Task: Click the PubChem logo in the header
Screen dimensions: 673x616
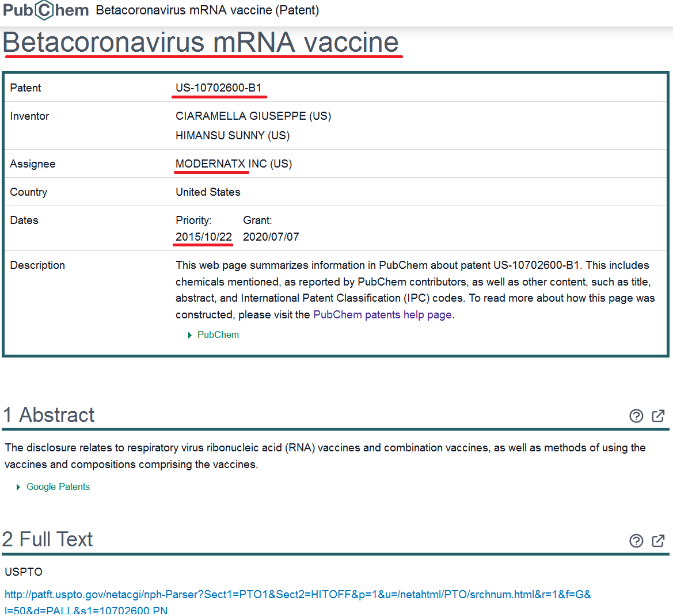Action: [x=46, y=10]
